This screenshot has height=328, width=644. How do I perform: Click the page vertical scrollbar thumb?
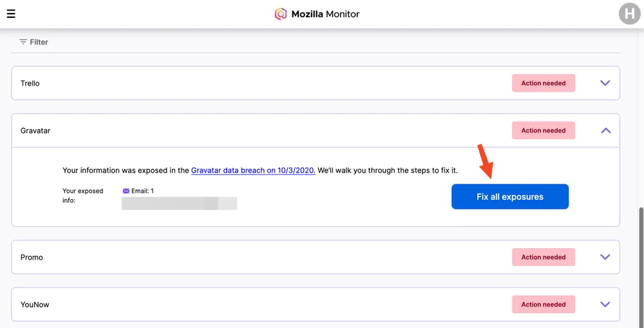[x=641, y=267]
